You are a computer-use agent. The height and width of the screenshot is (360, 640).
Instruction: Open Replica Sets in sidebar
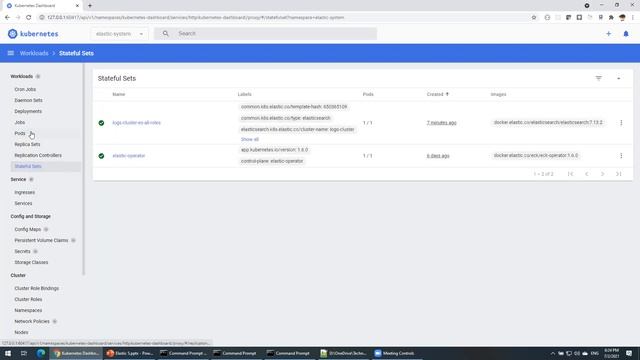(x=27, y=144)
